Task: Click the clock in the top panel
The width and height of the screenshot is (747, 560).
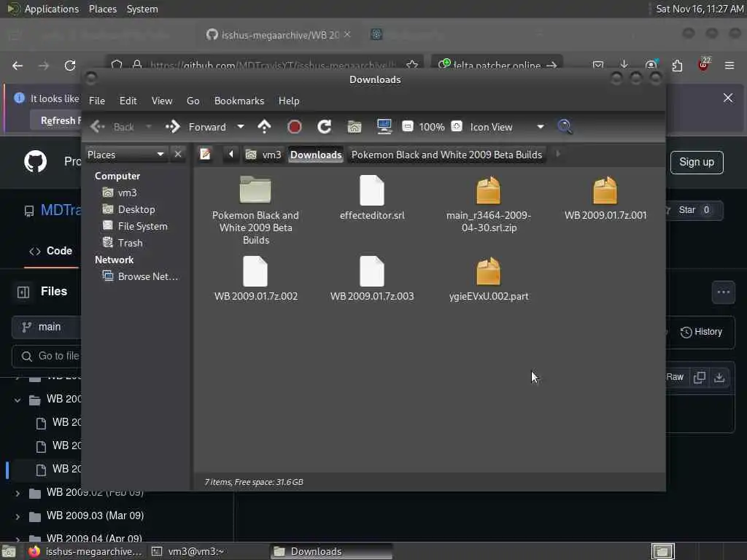Action: (699, 9)
